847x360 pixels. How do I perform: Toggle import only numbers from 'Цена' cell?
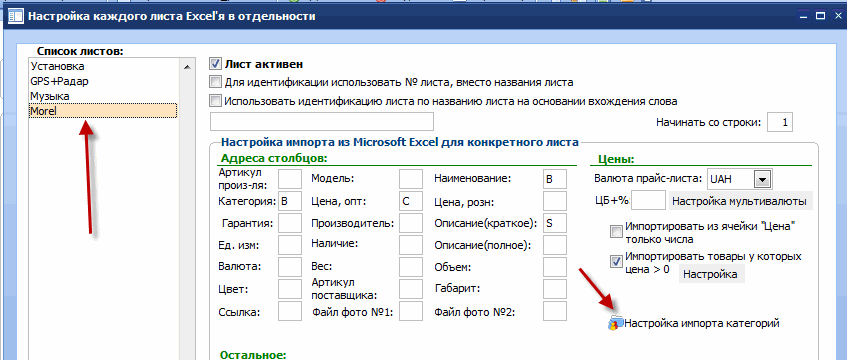click(616, 231)
